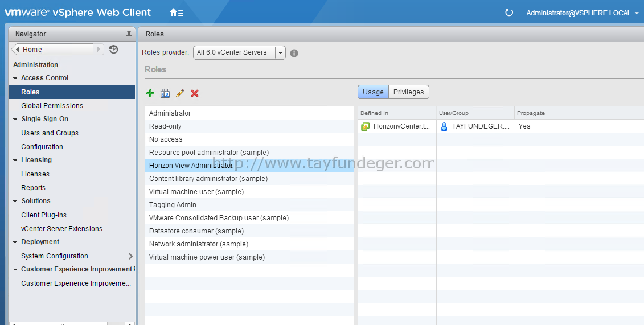Select Datastore consumer (sample) role
The width and height of the screenshot is (644, 325).
point(249,231)
